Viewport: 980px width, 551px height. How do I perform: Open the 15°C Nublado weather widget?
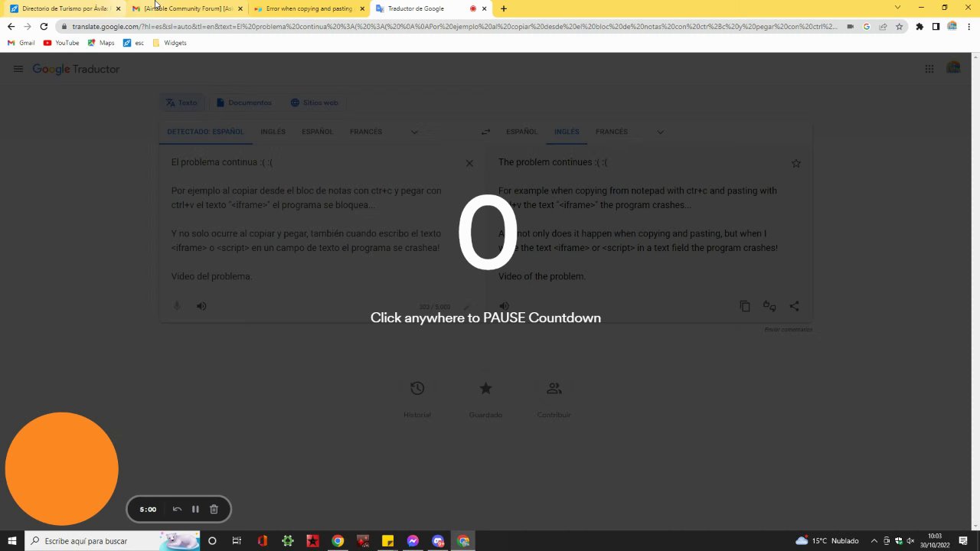(827, 541)
